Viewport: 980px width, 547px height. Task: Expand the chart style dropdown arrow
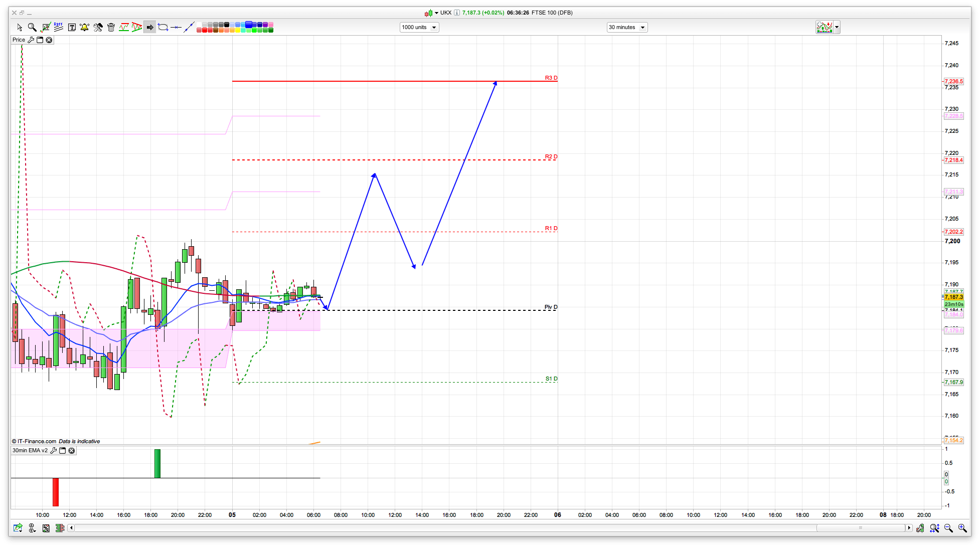837,27
